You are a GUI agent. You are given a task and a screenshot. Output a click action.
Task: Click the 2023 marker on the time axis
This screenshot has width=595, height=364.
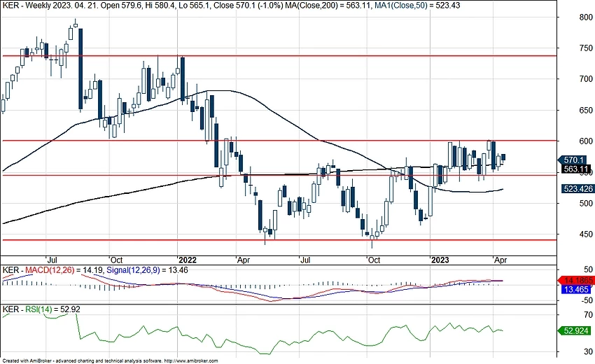[x=439, y=259]
